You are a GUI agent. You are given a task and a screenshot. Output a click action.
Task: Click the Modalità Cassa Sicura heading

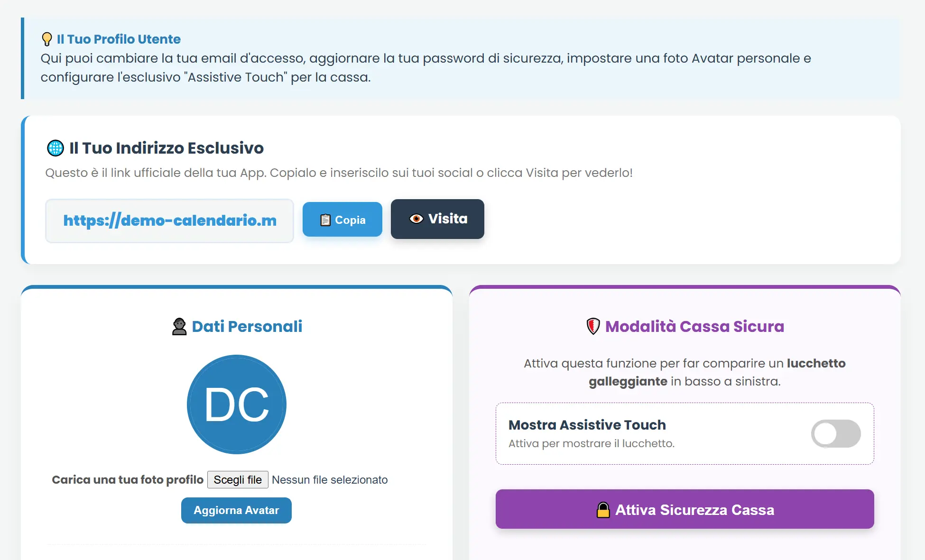pos(694,326)
